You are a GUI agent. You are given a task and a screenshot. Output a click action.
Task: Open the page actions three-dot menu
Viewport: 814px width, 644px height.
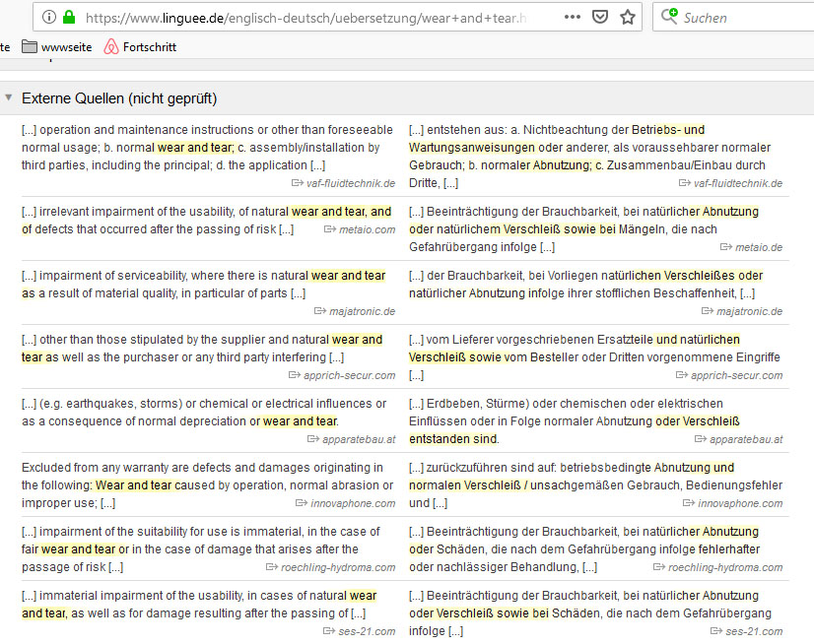coord(573,18)
